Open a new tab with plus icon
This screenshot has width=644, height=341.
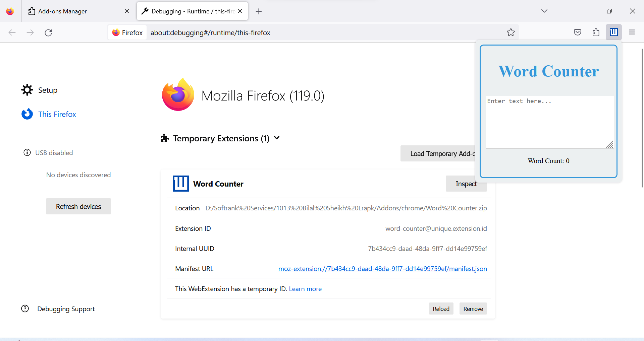259,11
